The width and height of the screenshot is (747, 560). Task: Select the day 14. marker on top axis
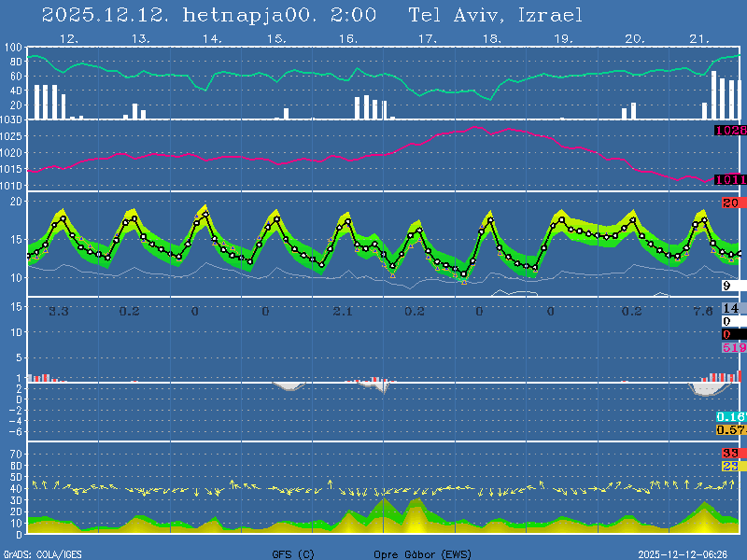[x=212, y=39]
